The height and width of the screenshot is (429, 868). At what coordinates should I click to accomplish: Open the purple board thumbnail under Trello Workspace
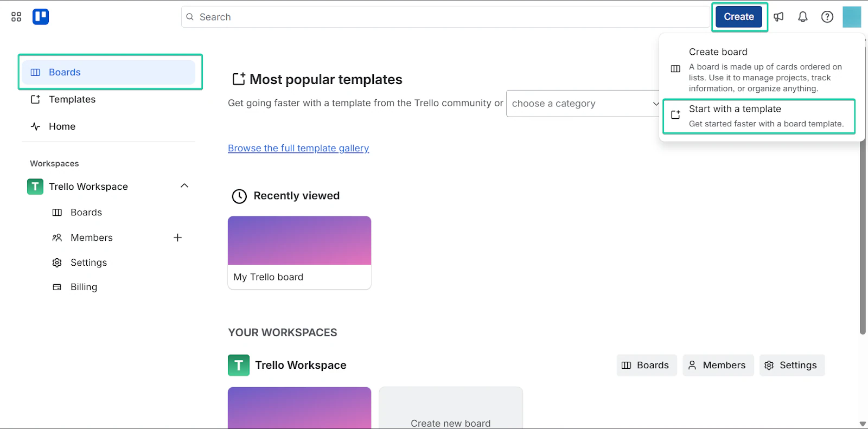tap(299, 408)
